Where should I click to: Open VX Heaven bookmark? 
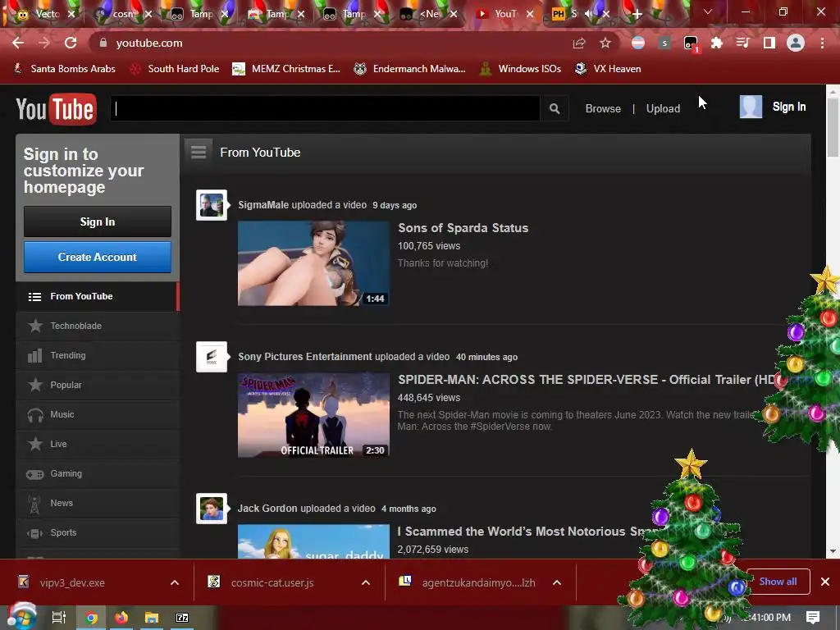click(x=608, y=69)
